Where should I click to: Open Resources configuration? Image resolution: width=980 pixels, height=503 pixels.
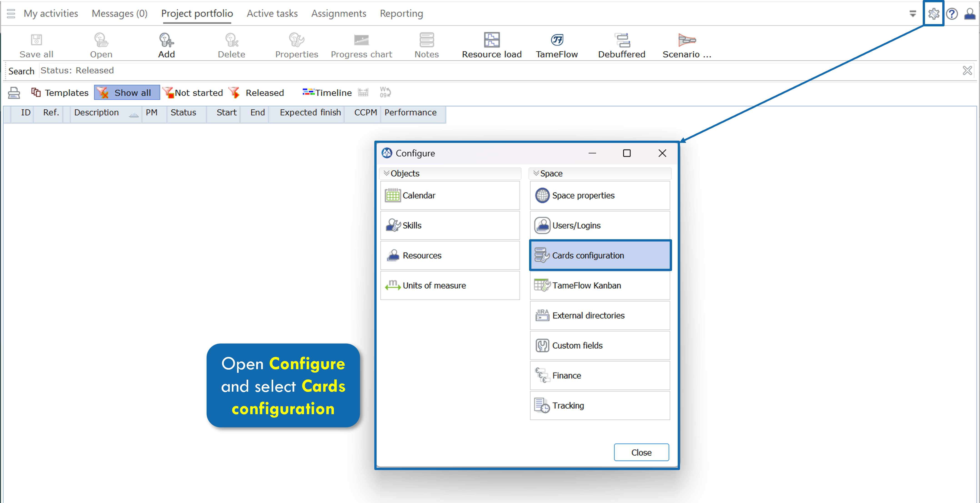(450, 256)
